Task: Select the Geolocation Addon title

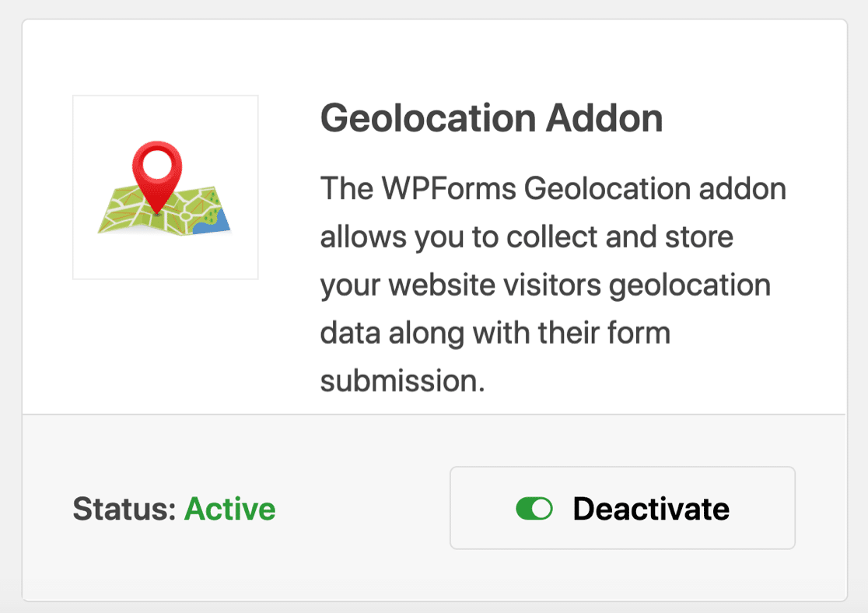Action: tap(491, 119)
